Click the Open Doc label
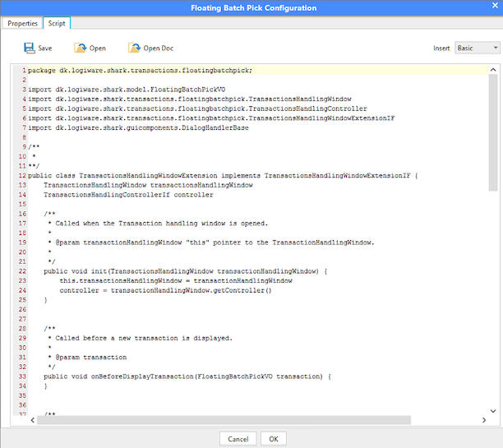This screenshot has height=448, width=503. [159, 48]
